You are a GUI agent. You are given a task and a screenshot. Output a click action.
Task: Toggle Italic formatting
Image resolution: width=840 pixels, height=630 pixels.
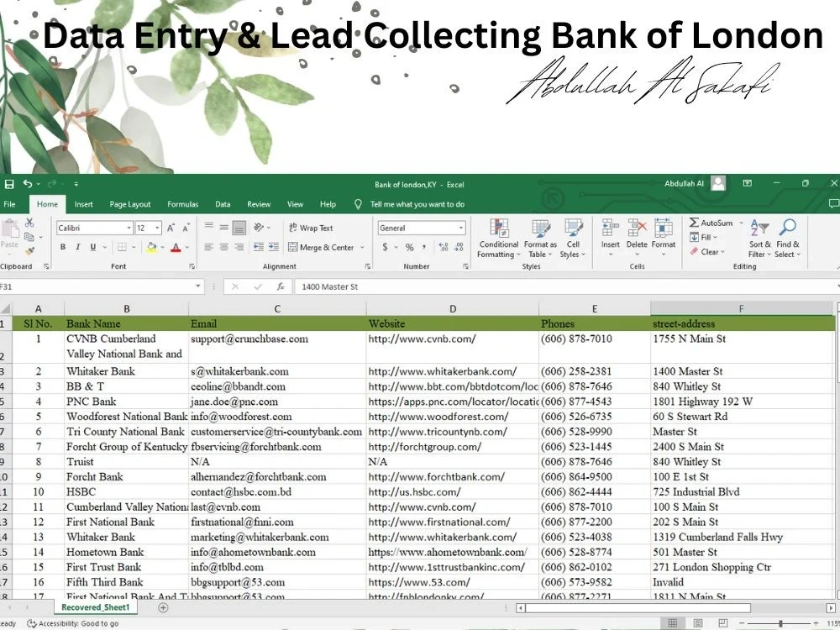coord(77,247)
